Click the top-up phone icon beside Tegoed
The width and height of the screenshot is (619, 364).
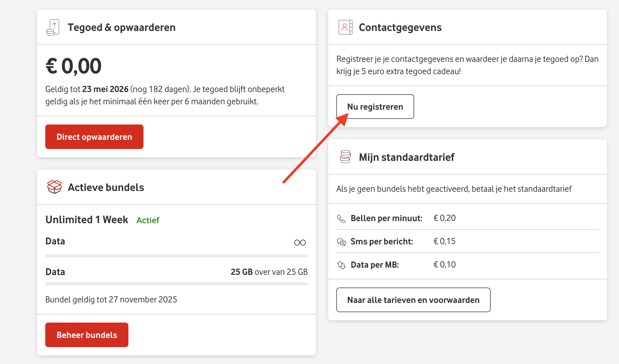(53, 27)
